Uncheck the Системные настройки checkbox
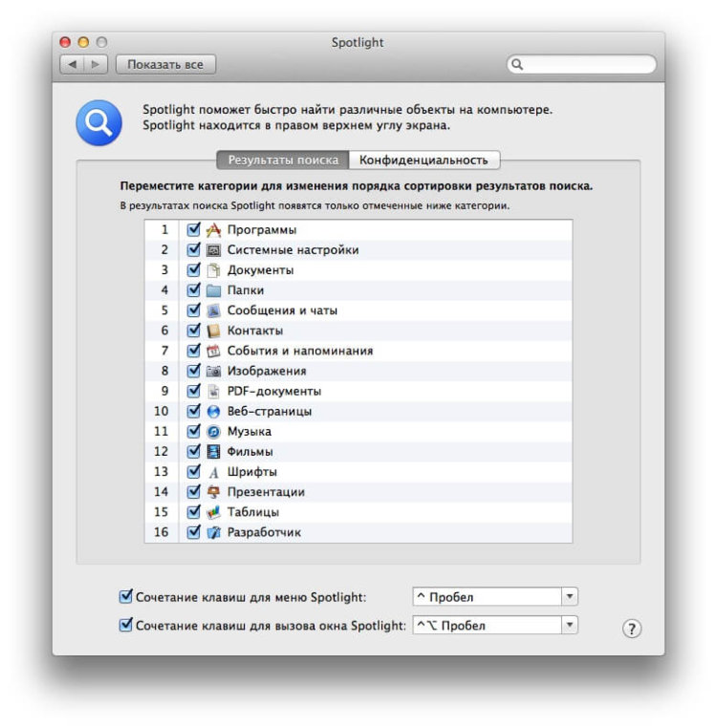The width and height of the screenshot is (717, 728). 193,249
